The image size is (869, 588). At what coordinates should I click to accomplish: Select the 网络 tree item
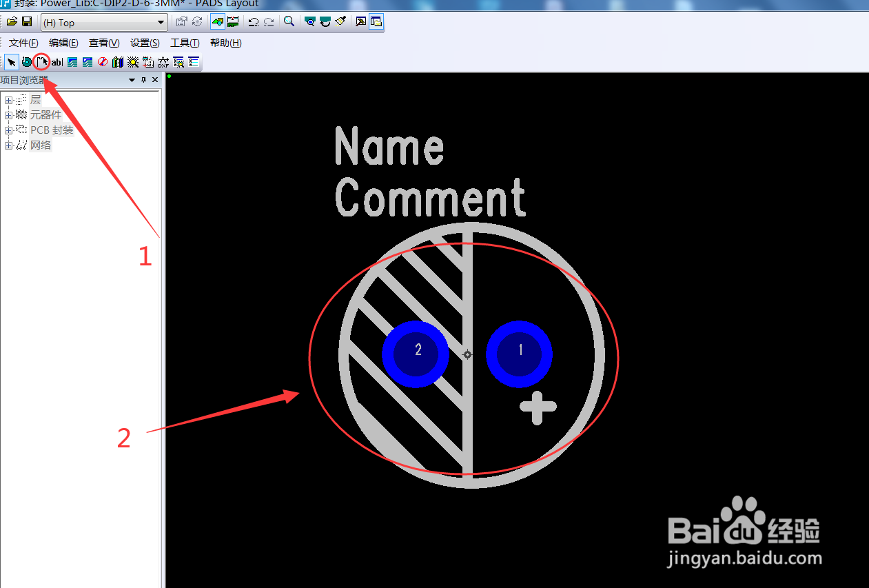(x=40, y=145)
